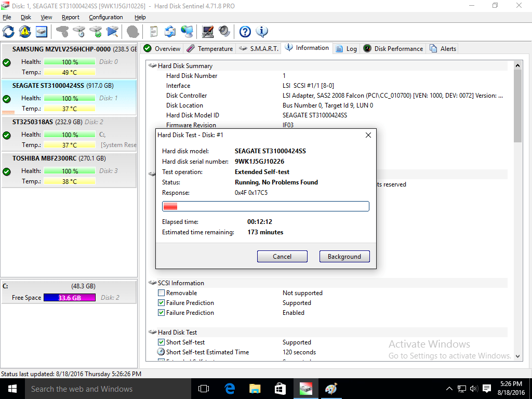The height and width of the screenshot is (399, 532).
Task: Click the disk with green checkmark icon
Action: point(96,32)
